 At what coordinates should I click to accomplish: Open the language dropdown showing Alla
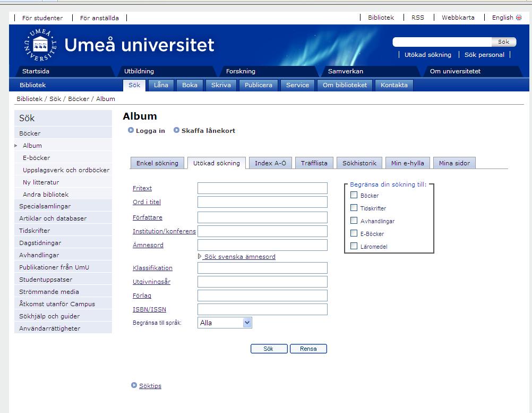[x=225, y=323]
